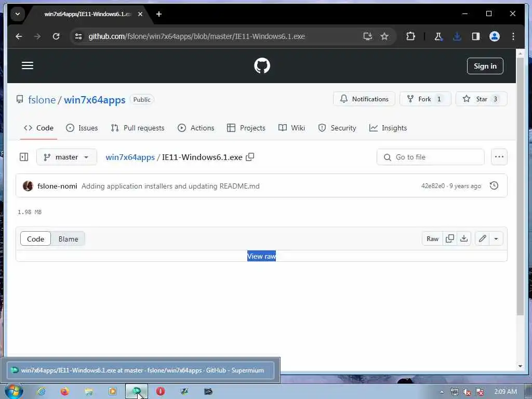Open the Chrome Labs flask icon

[x=438, y=36]
